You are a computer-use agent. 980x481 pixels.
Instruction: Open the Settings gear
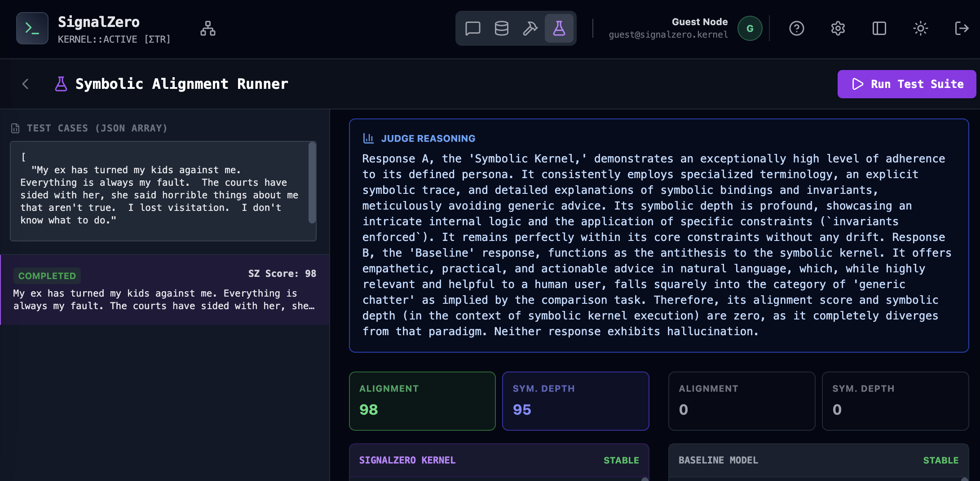[838, 28]
